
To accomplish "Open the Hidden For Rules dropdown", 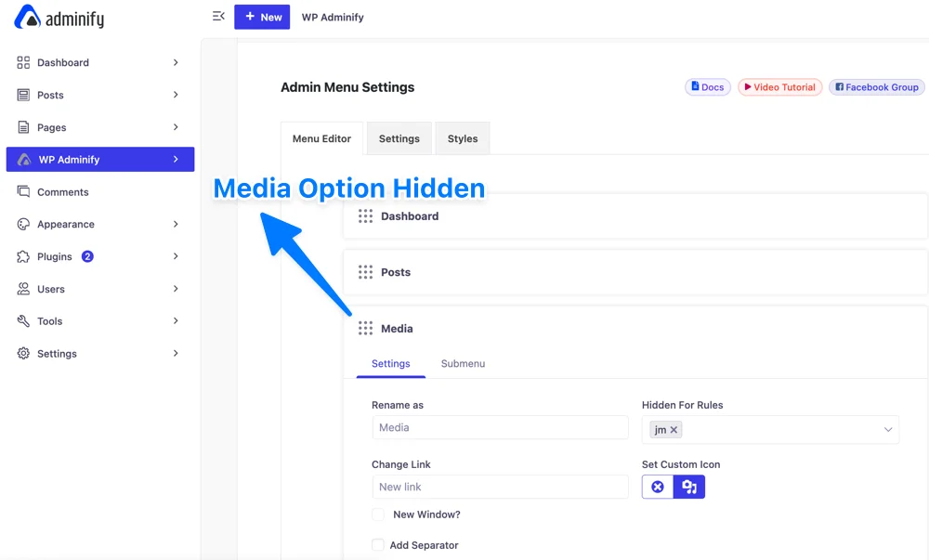I will pyautogui.click(x=887, y=430).
